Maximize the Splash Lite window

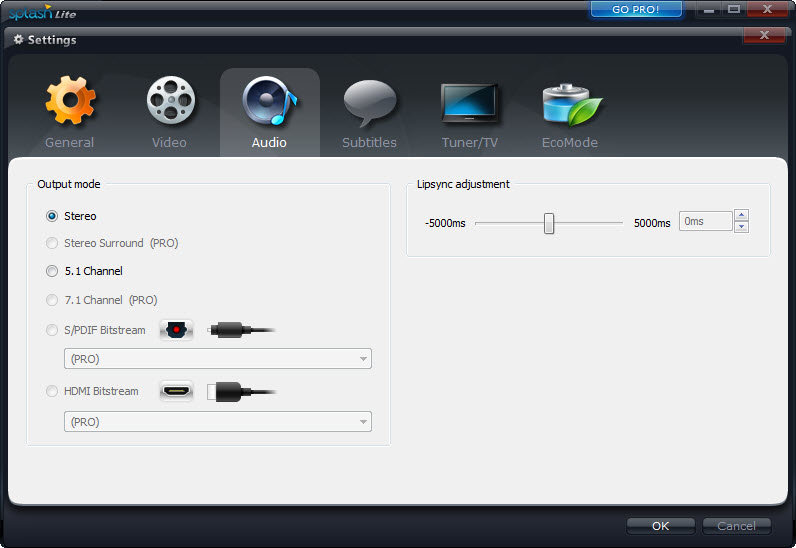click(x=734, y=10)
